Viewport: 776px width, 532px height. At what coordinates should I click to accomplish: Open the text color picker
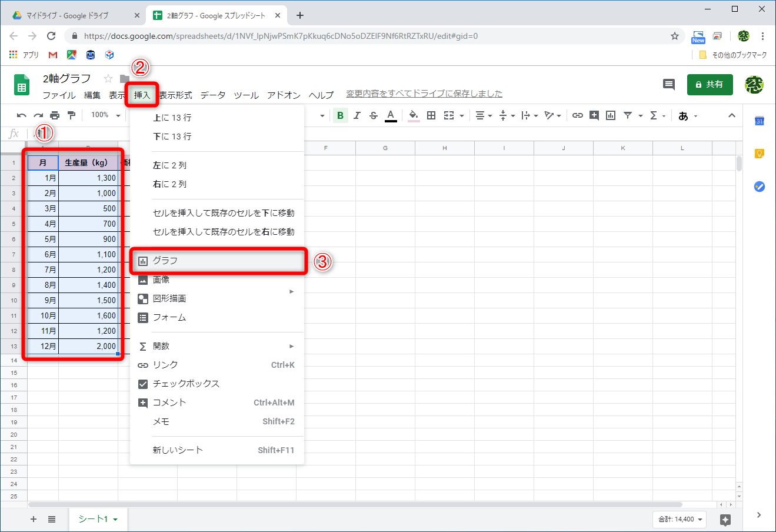[391, 115]
